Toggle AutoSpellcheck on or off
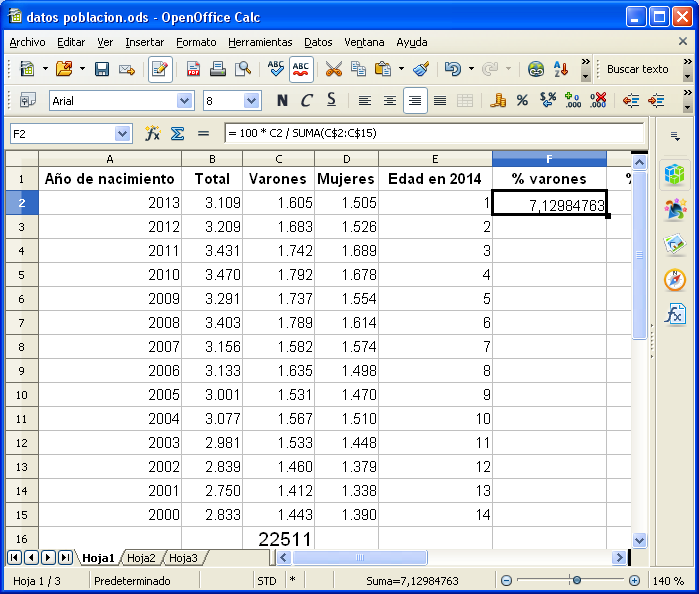 pyautogui.click(x=300, y=69)
